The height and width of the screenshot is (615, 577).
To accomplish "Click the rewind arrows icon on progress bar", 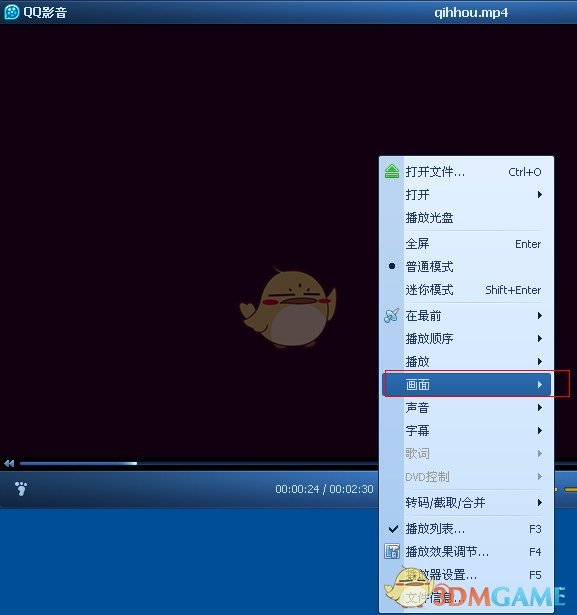I will tap(9, 464).
